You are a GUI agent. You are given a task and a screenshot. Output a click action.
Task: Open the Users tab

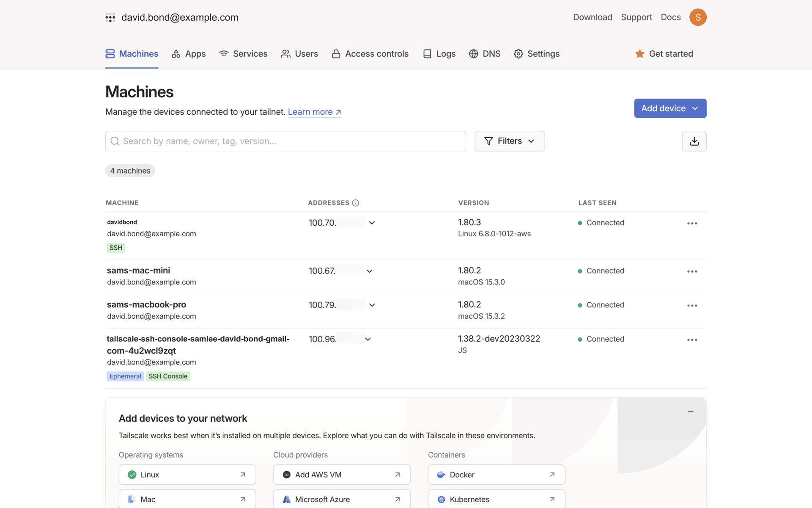coord(299,54)
